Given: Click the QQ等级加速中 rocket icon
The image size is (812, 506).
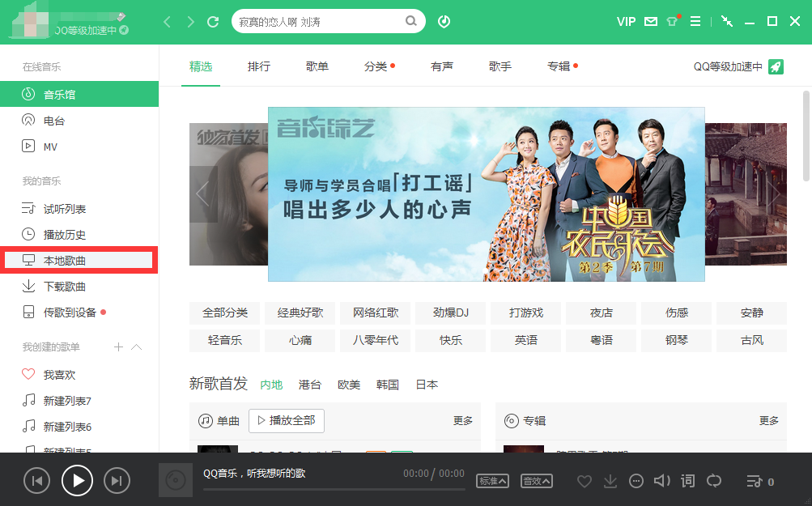Looking at the screenshot, I should coord(776,67).
